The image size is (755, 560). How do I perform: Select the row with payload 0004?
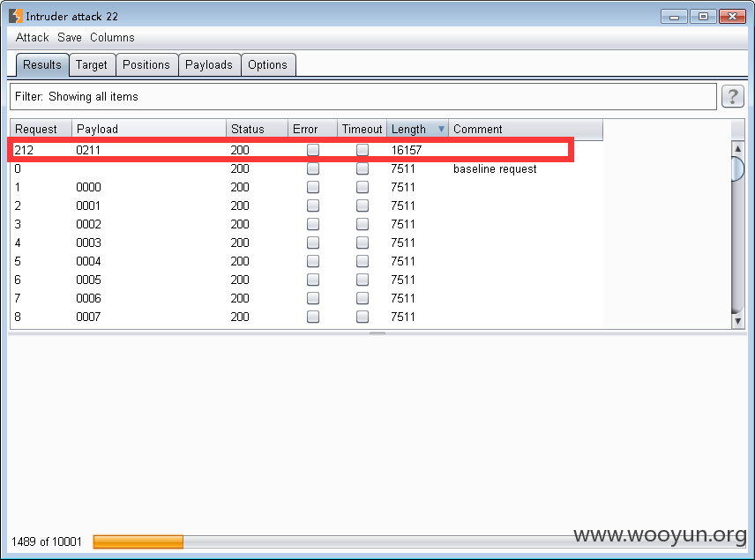click(306, 261)
